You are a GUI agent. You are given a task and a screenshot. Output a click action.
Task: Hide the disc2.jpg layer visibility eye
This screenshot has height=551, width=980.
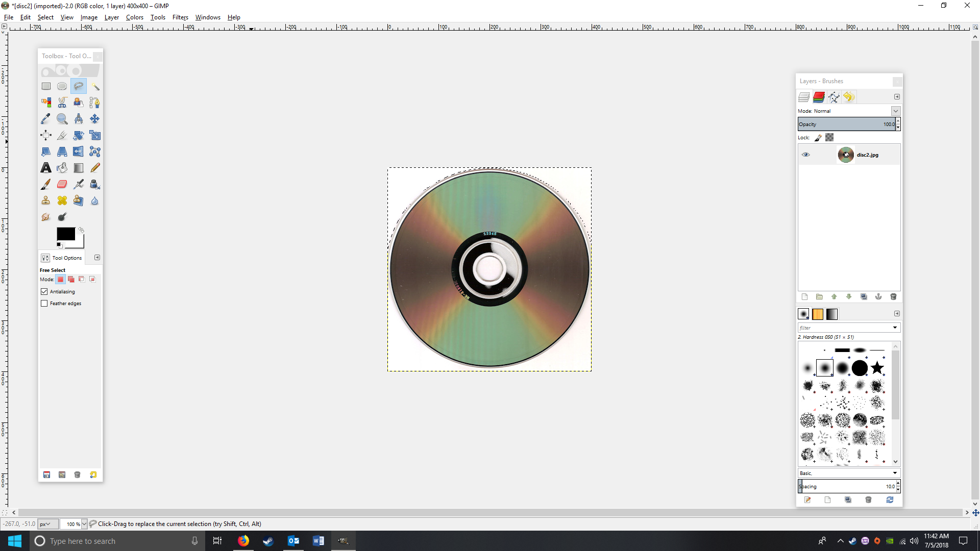[x=806, y=155]
